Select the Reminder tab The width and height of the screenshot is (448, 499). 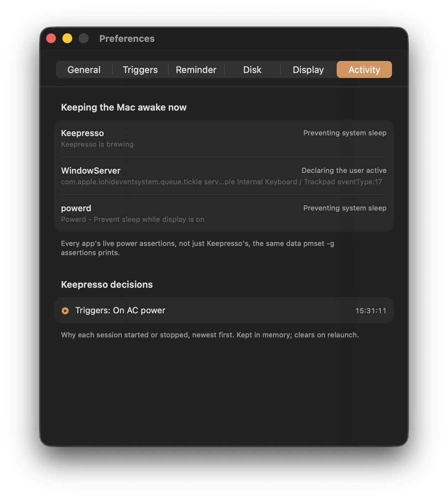[x=196, y=69]
